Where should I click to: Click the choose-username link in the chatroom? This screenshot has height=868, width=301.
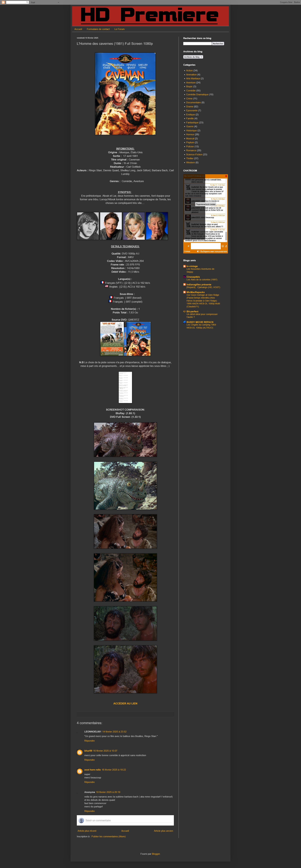(x=214, y=251)
